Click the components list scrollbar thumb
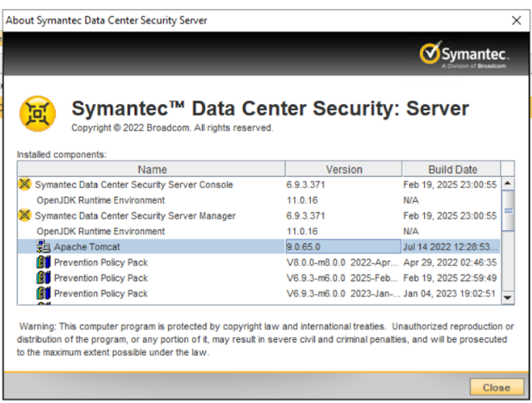 508,211
